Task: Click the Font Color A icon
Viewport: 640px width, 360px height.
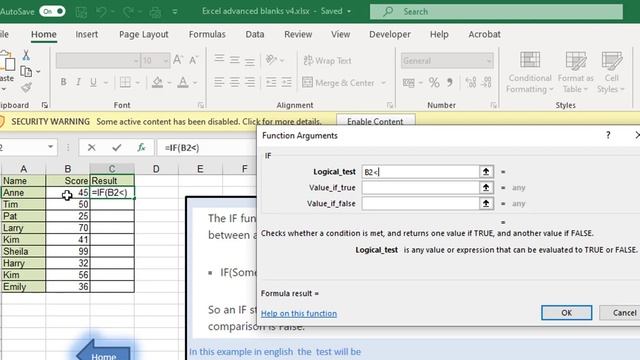Action: 183,82
